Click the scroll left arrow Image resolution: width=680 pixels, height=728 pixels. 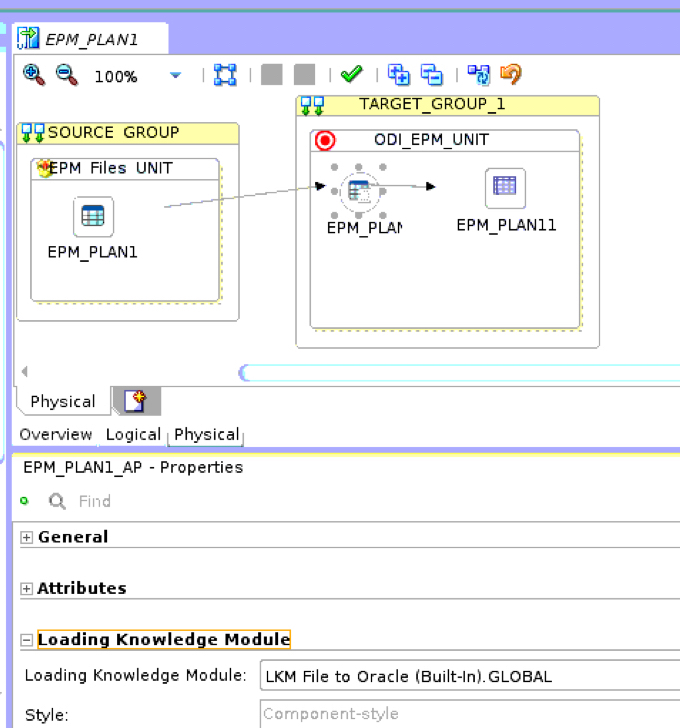coord(25,371)
